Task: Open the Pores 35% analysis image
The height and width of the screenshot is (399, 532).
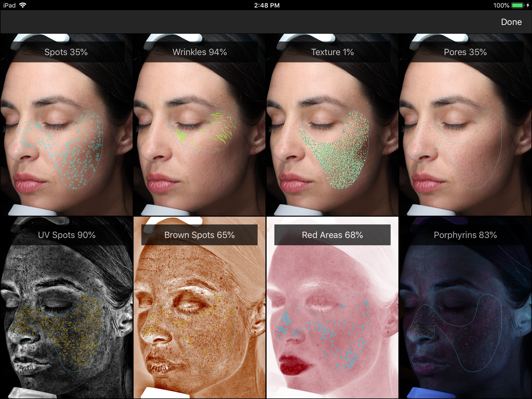Action: 466,124
